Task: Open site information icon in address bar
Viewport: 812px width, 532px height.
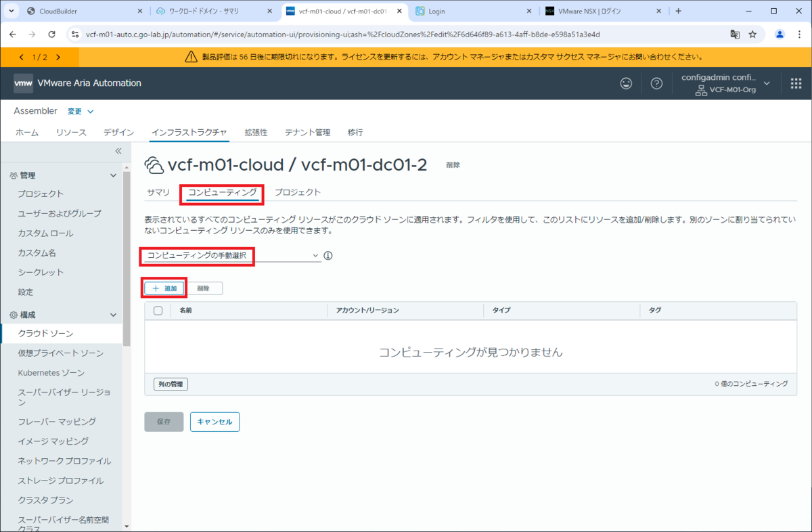Action: tap(75, 35)
